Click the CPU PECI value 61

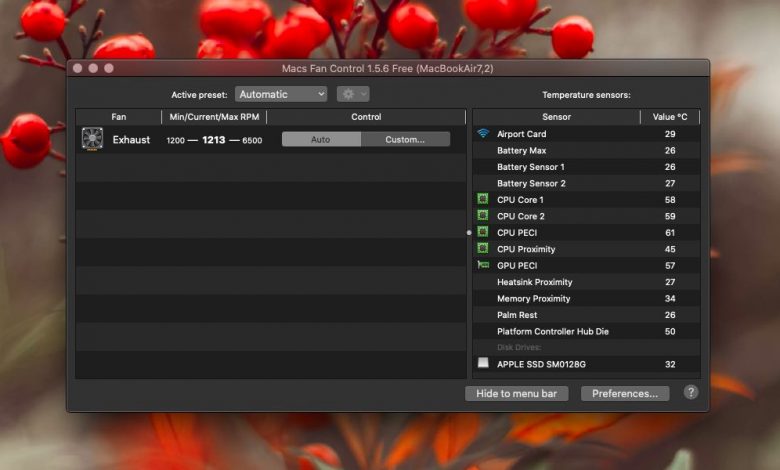(x=670, y=232)
